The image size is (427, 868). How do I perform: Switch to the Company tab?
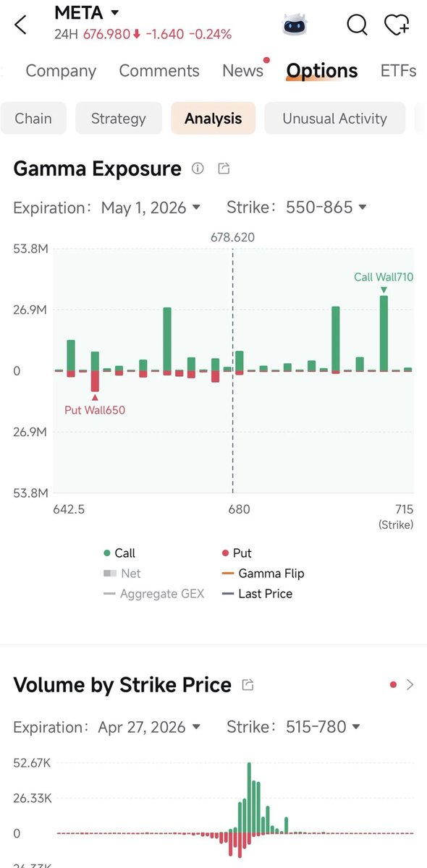(61, 70)
